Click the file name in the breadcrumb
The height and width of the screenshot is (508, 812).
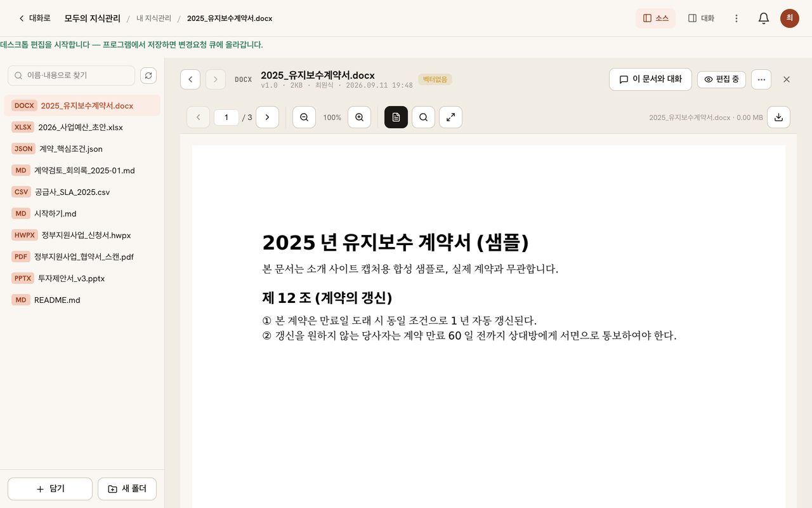point(230,18)
